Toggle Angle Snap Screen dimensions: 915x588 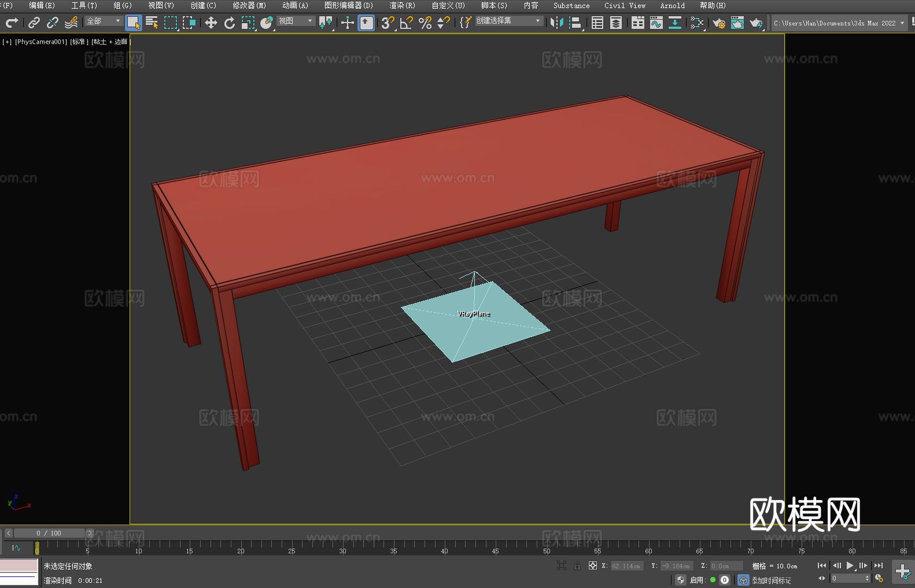point(407,23)
